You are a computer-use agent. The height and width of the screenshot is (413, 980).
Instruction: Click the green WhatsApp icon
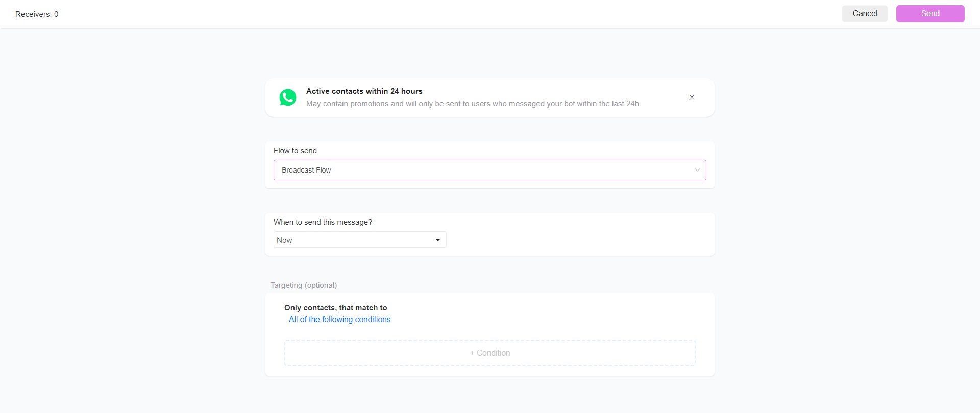(288, 98)
